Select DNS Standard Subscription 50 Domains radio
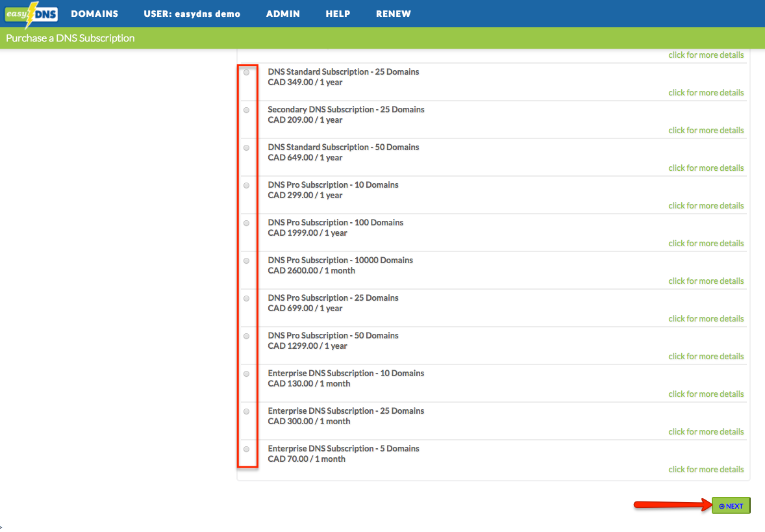 coord(246,148)
